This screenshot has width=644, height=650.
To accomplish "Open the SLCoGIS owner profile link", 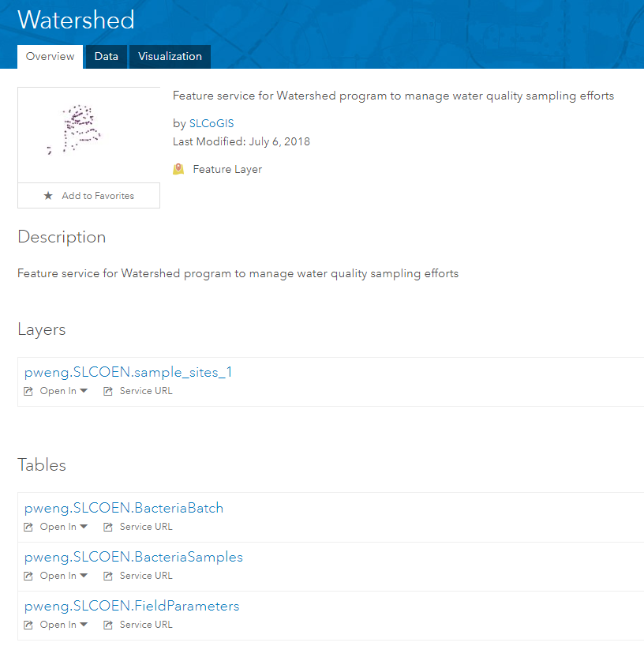I will point(212,123).
